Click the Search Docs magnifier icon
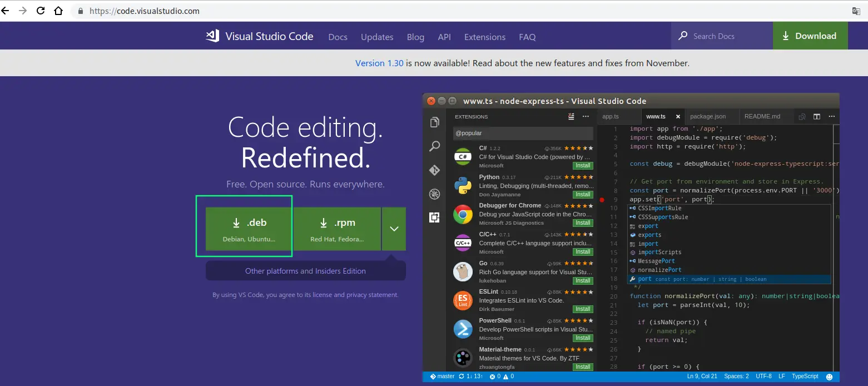The image size is (868, 386). tap(683, 36)
